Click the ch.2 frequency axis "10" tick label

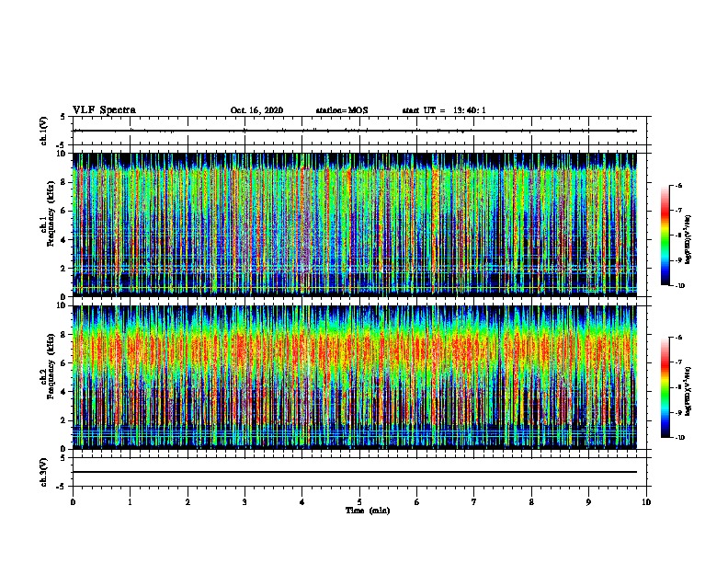pos(62,305)
